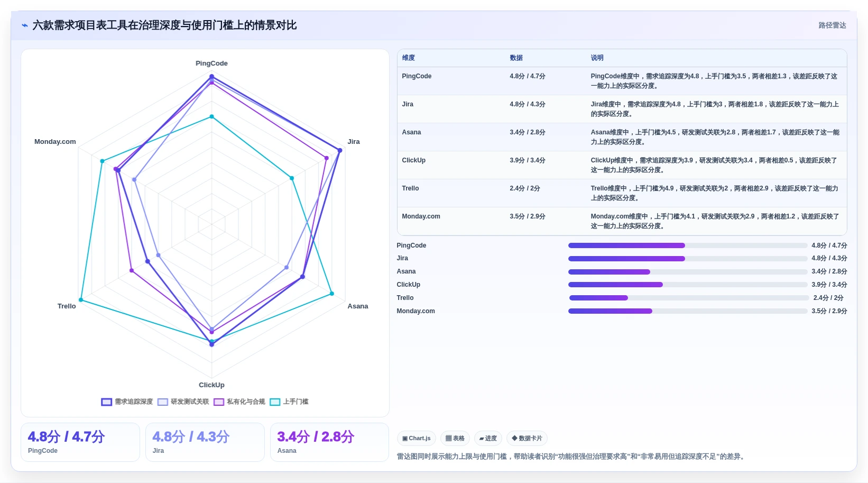The image size is (868, 483).
Task: Click the 说明 column header
Action: tap(597, 58)
